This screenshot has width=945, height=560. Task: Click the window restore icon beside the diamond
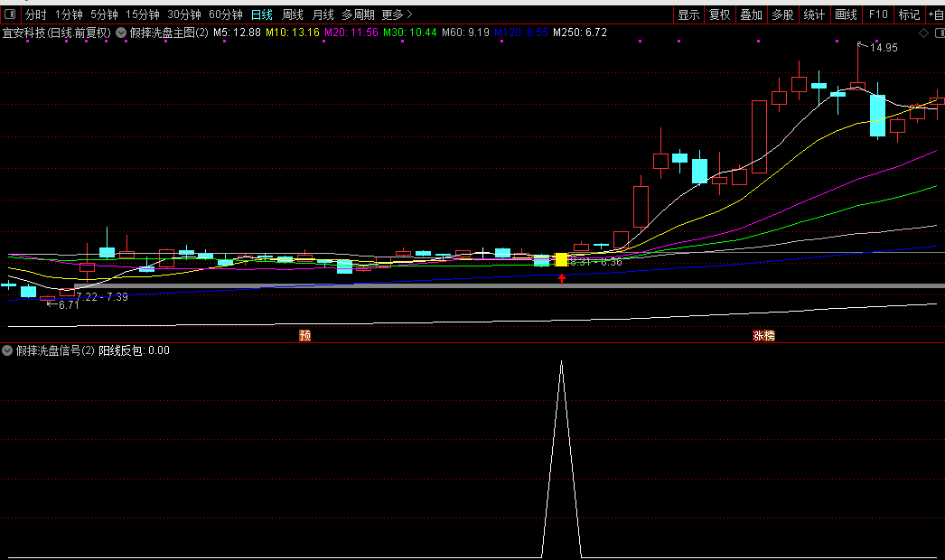pos(939,33)
